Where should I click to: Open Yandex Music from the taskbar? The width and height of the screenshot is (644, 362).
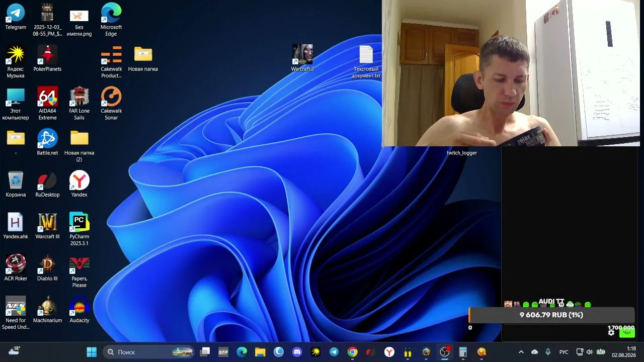[x=315, y=352]
